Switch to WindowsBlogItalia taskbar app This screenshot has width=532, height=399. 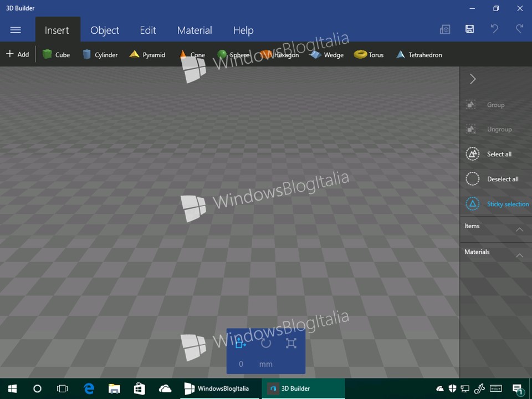(x=219, y=388)
